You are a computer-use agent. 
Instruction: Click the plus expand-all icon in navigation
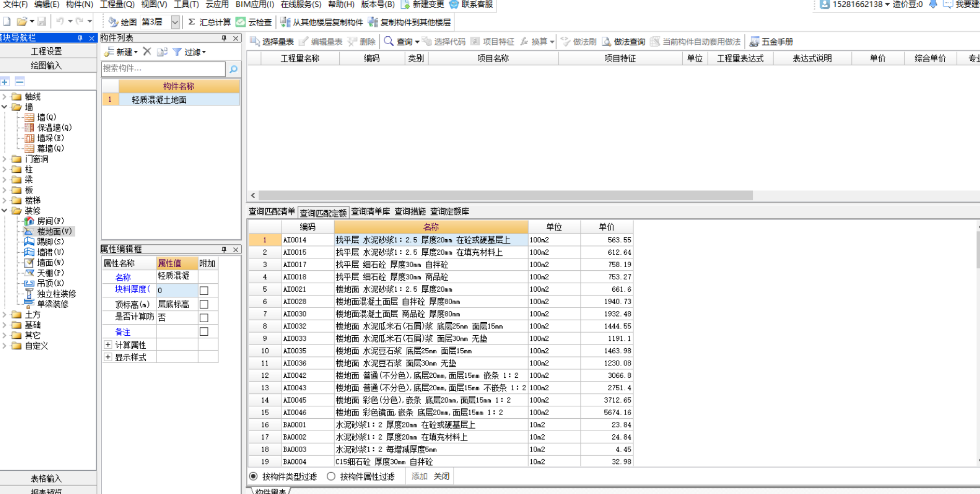click(x=5, y=81)
